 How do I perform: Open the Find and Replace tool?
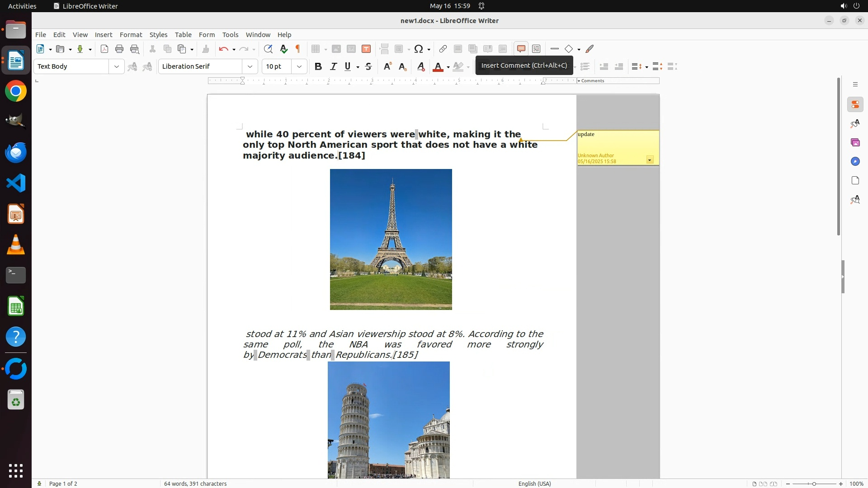click(268, 49)
